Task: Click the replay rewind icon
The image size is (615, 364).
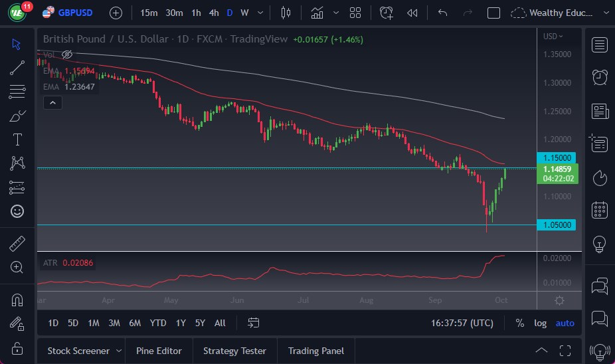Action: coord(412,13)
